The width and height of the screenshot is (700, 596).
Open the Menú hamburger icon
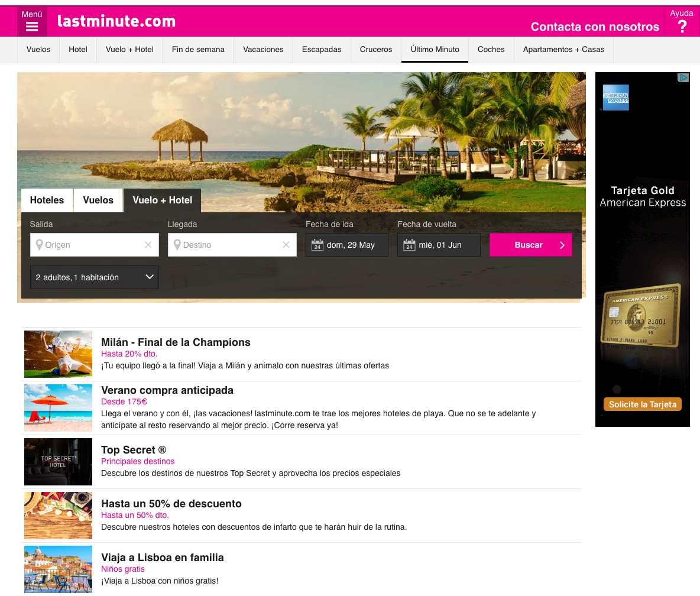pyautogui.click(x=32, y=27)
